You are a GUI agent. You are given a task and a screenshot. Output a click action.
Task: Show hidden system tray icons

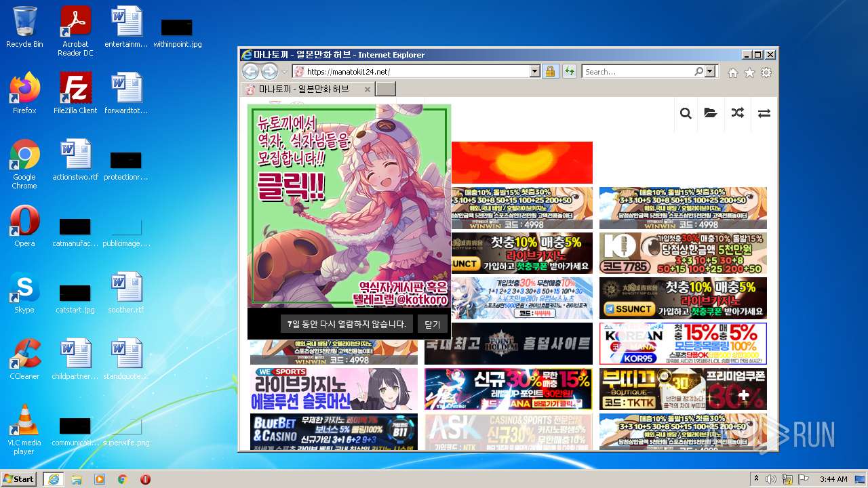tap(756, 479)
